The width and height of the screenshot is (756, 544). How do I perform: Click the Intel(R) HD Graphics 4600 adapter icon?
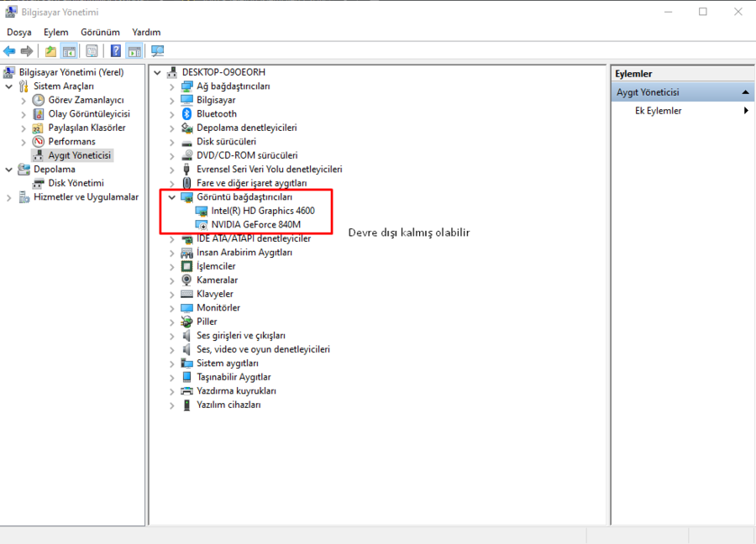(202, 211)
